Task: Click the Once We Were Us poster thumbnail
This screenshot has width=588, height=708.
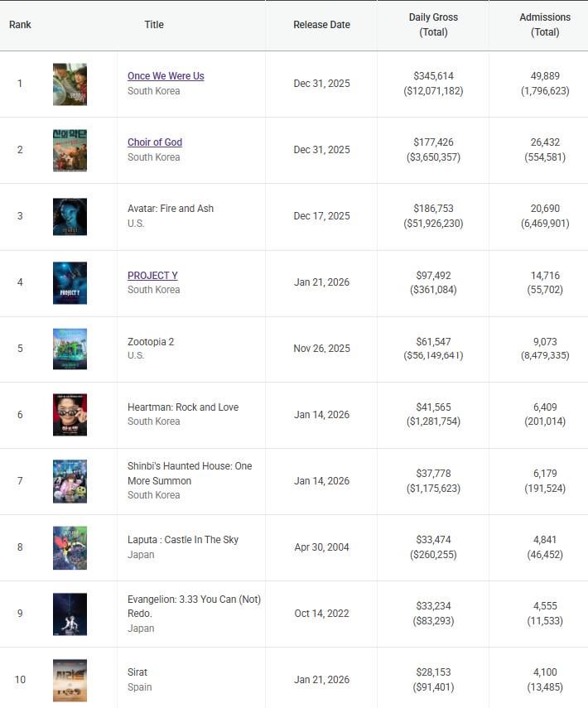Action: [70, 84]
